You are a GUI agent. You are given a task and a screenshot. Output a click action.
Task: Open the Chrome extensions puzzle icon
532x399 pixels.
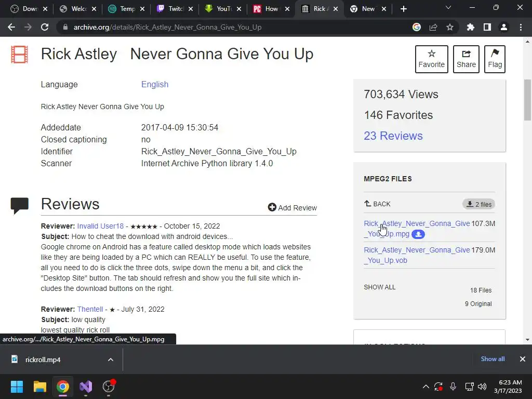[x=471, y=27]
